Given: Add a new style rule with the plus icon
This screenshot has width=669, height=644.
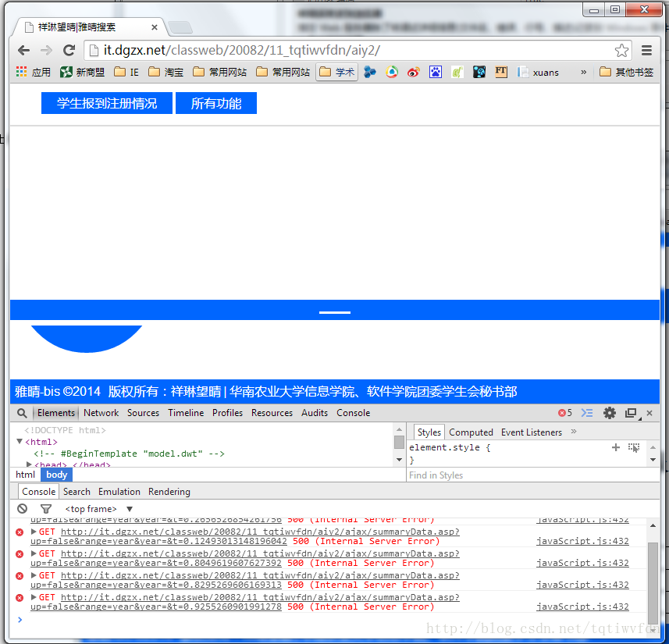Looking at the screenshot, I should pos(616,447).
